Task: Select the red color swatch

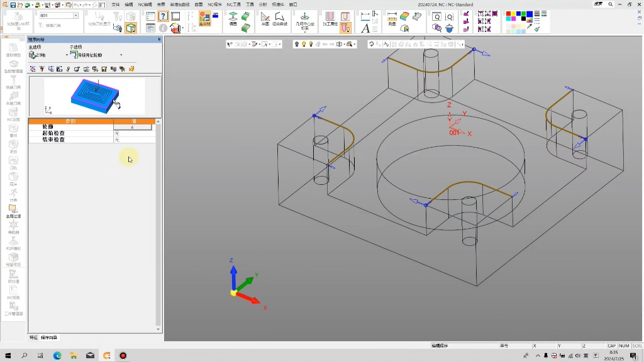Action: coord(508,14)
